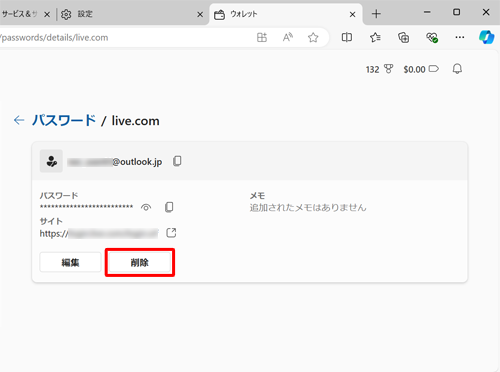The image size is (500, 372).
Task: Open Browser essentials heart icon
Action: [x=432, y=37]
